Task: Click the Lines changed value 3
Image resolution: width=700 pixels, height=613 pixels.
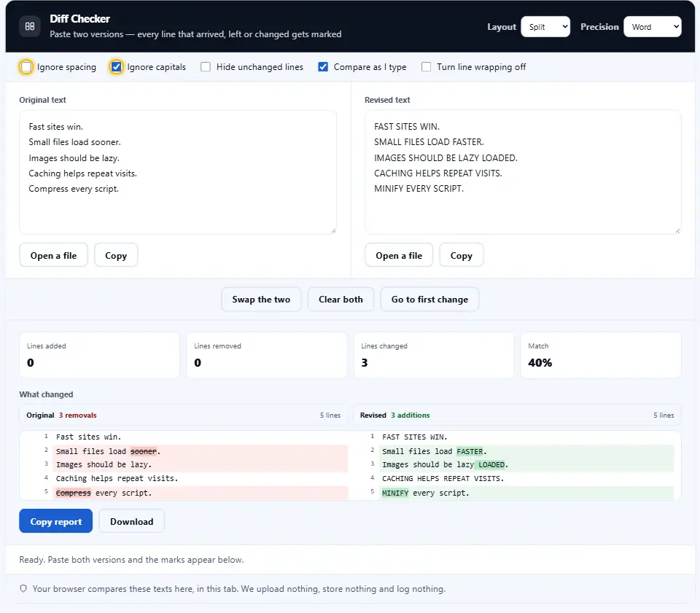Action: point(365,363)
